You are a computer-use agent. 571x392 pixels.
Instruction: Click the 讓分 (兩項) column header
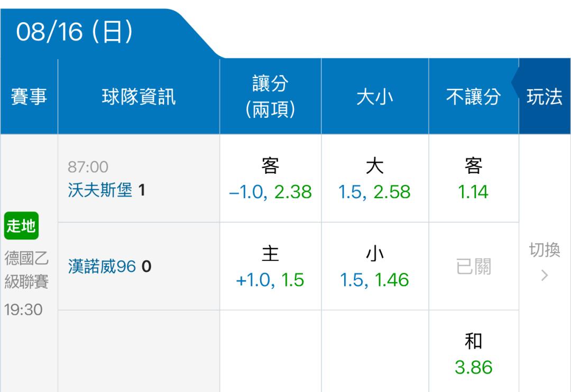click(270, 97)
